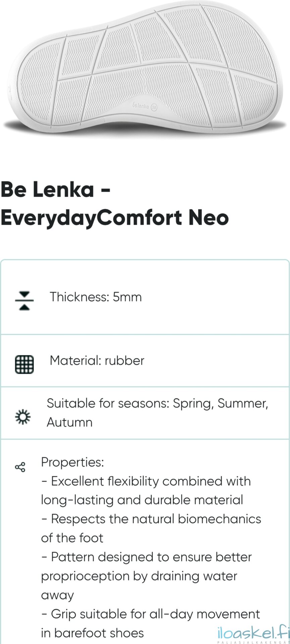
Task: Click the Be Lenka EverydayComfort Neo heading
Action: click(x=115, y=203)
